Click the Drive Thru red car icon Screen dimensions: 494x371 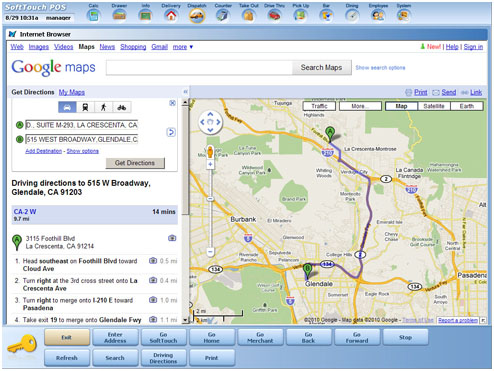click(274, 15)
